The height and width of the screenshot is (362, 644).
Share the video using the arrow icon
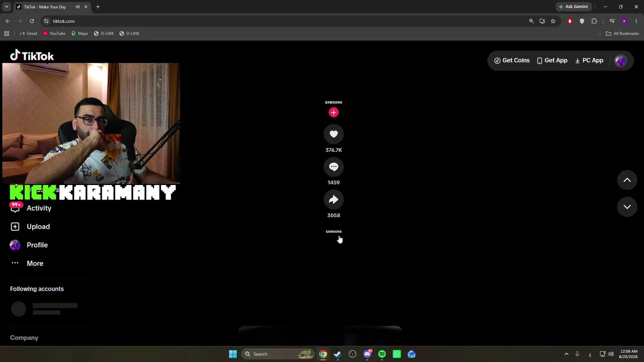334,200
